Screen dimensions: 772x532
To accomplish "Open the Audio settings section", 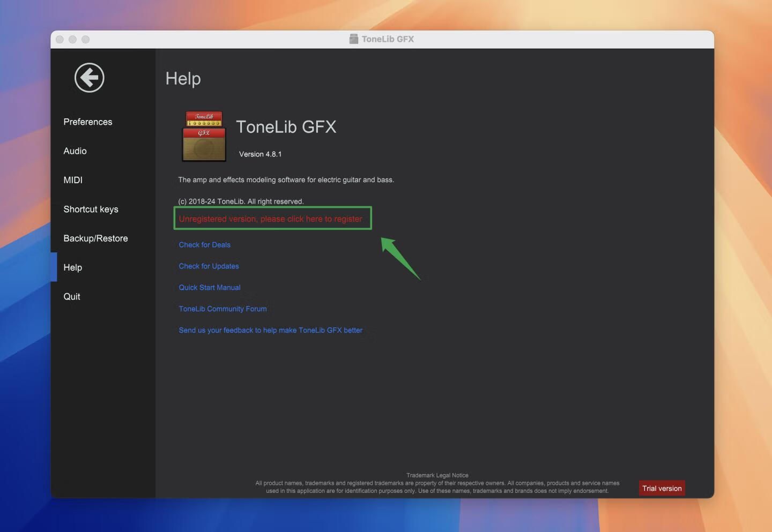I will pyautogui.click(x=75, y=151).
